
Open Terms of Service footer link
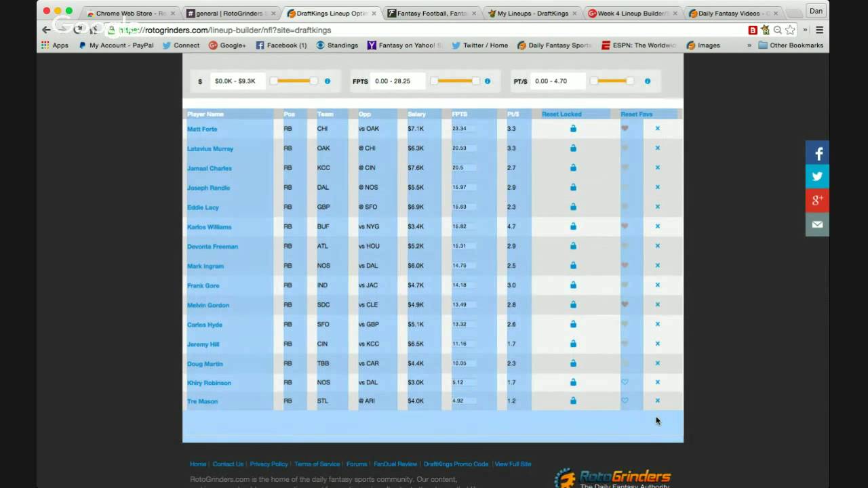317,464
